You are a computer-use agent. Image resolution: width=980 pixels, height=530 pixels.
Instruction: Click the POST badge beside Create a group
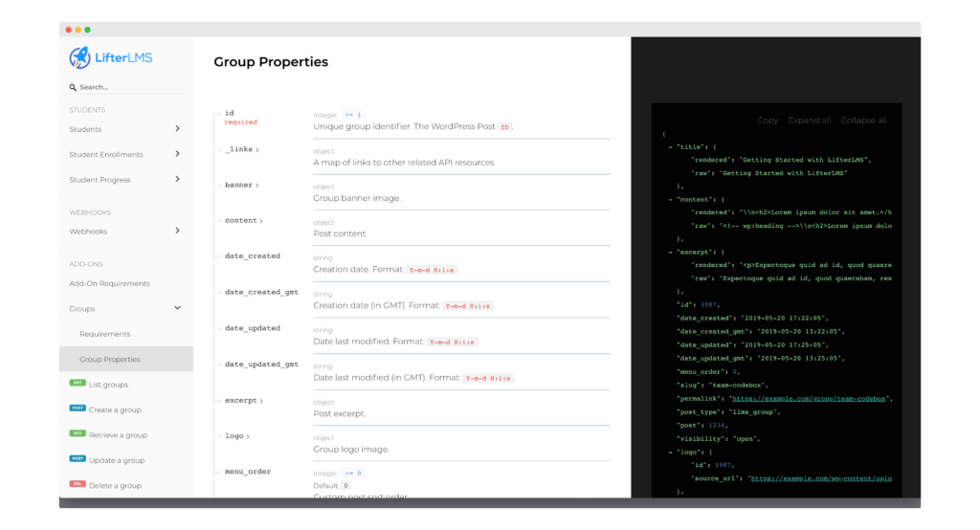78,409
